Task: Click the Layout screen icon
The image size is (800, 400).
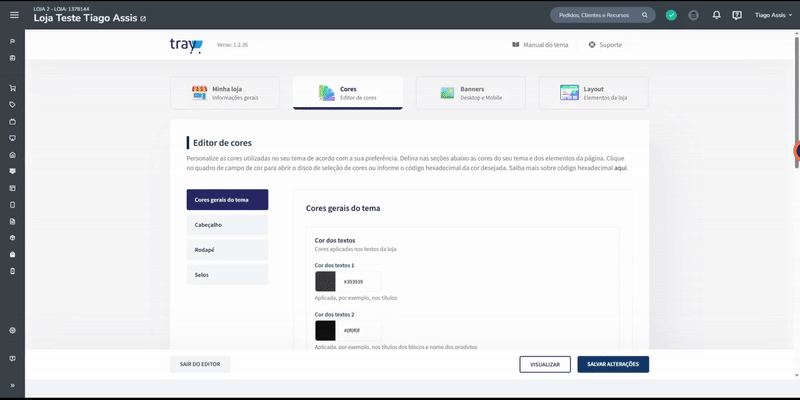Action: click(x=569, y=93)
